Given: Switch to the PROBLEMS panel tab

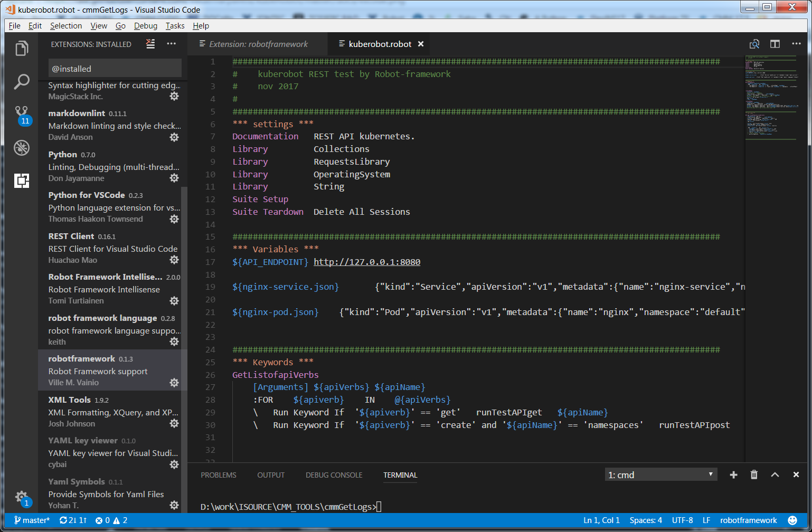Looking at the screenshot, I should 219,475.
